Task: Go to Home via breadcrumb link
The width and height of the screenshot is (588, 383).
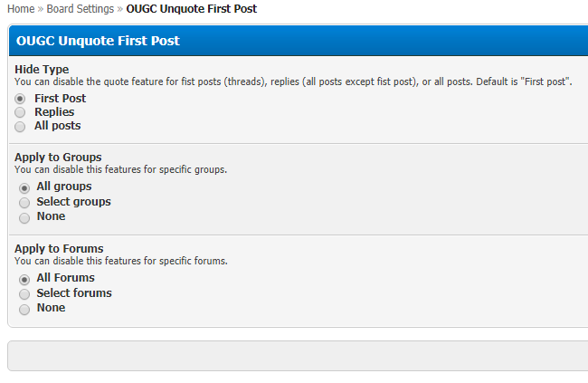Action: pos(19,9)
